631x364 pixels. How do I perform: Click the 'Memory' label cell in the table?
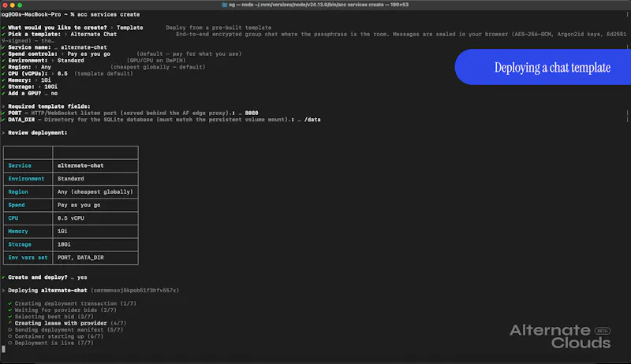(x=28, y=232)
